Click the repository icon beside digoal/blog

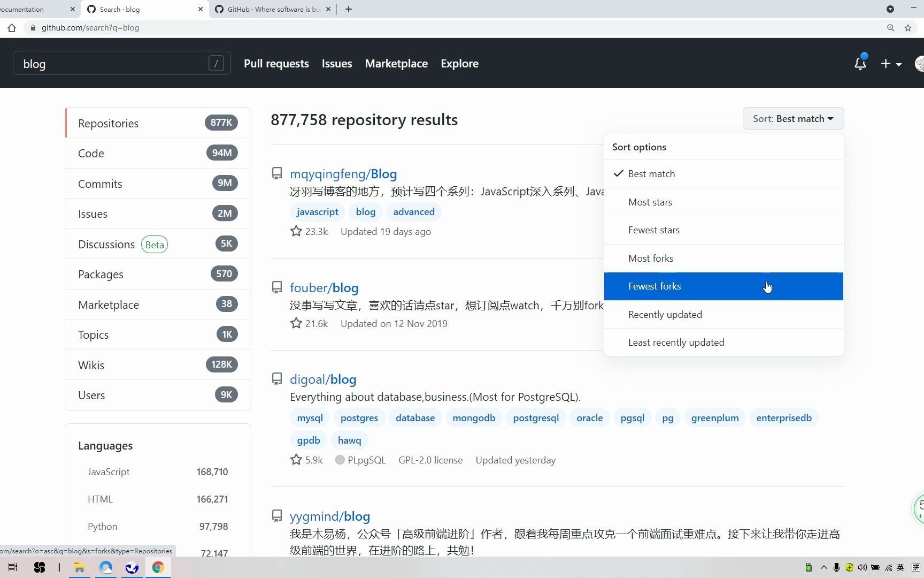[x=277, y=379]
